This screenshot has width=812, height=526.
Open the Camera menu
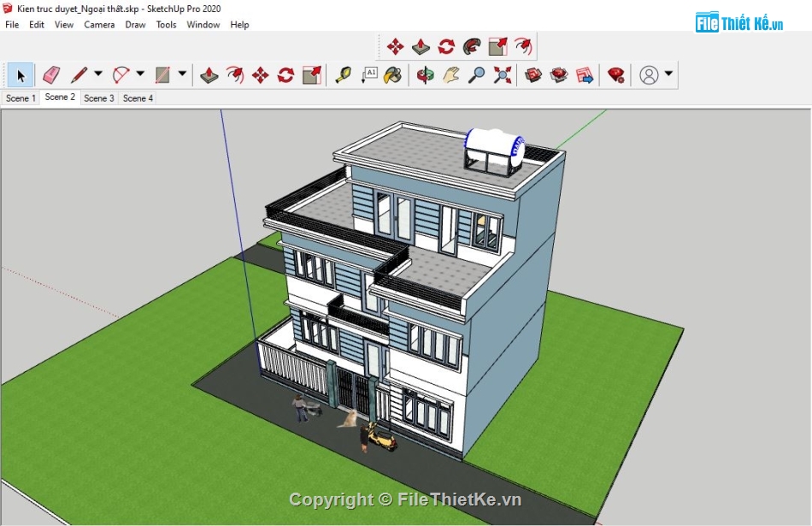point(99,24)
